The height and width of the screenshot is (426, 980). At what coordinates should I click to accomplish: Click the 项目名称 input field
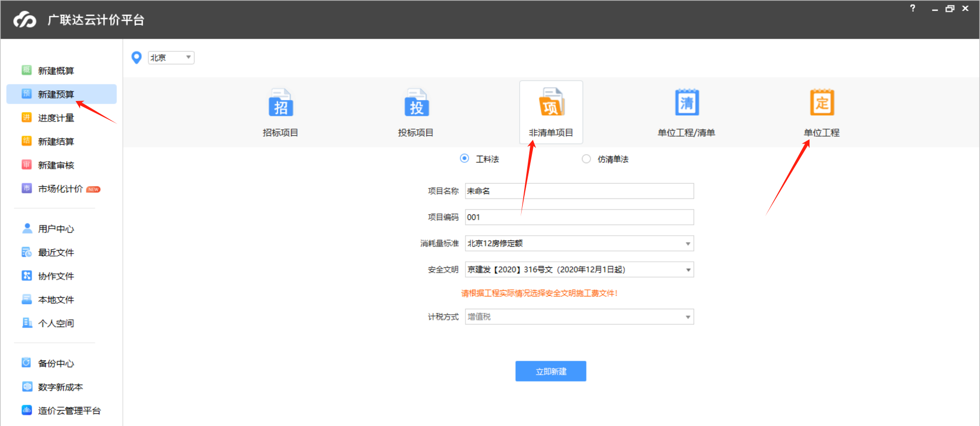pyautogui.click(x=579, y=191)
